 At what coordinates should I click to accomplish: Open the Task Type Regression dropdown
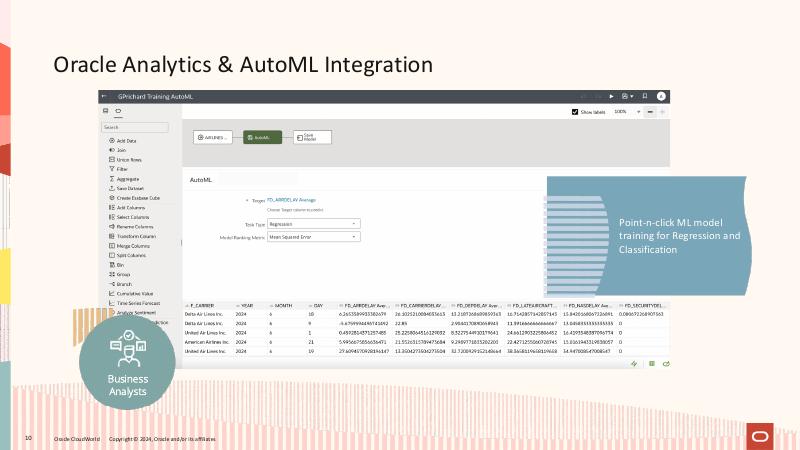pyautogui.click(x=314, y=224)
